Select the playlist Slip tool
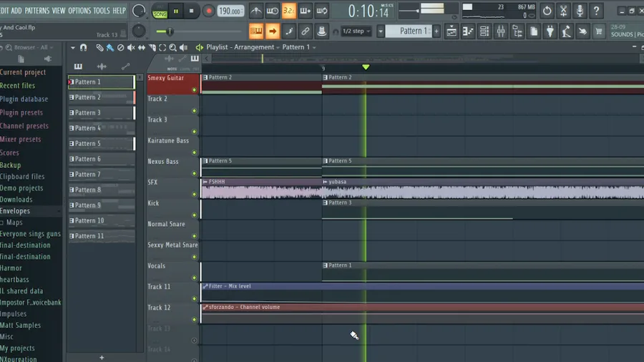This screenshot has width=644, height=362. point(142,48)
